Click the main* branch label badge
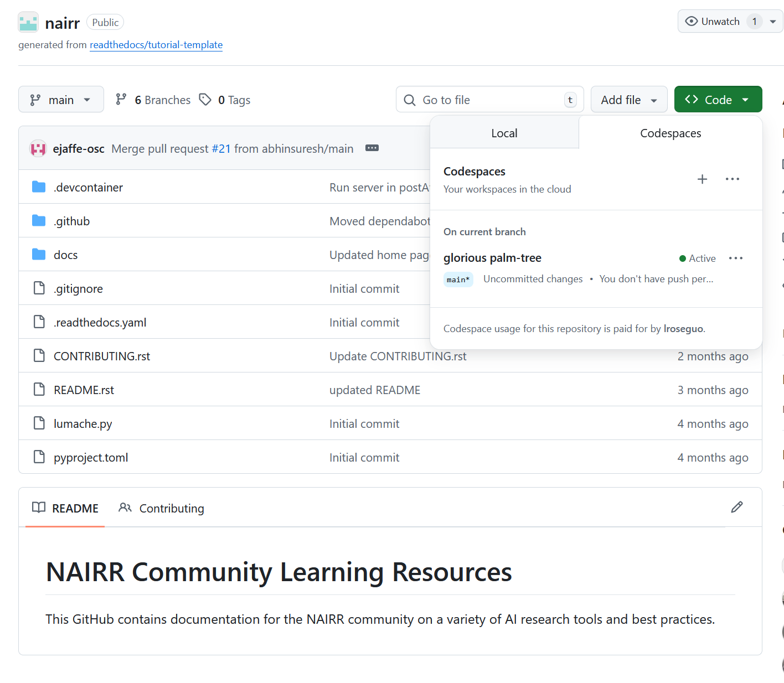 [458, 280]
